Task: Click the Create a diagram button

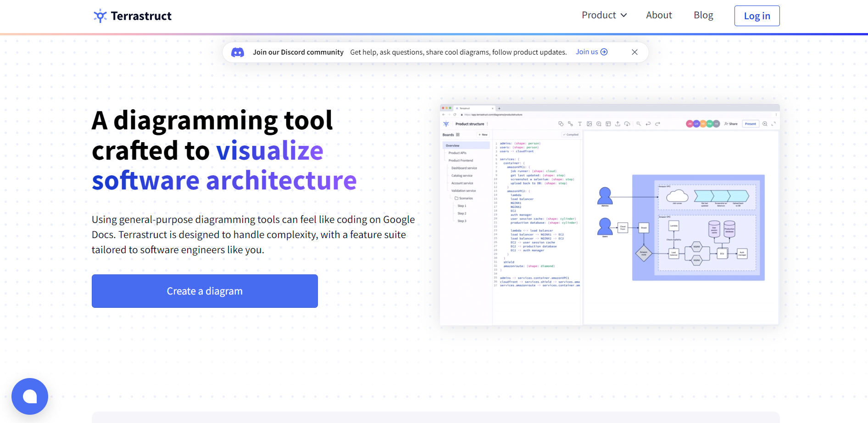Action: coord(205,291)
